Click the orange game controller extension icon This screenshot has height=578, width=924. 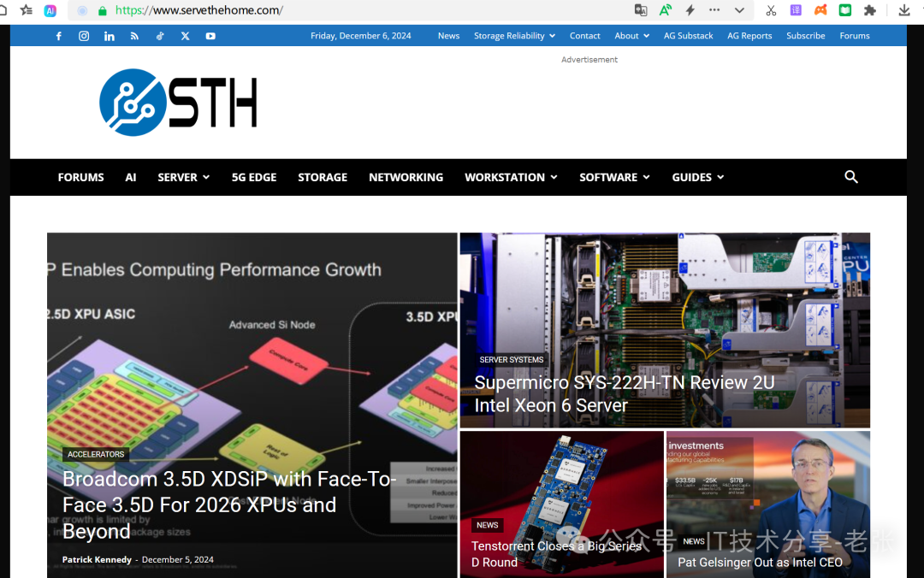pos(820,10)
